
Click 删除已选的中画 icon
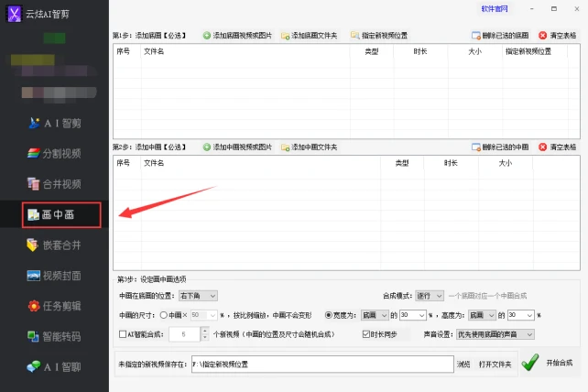click(x=476, y=147)
